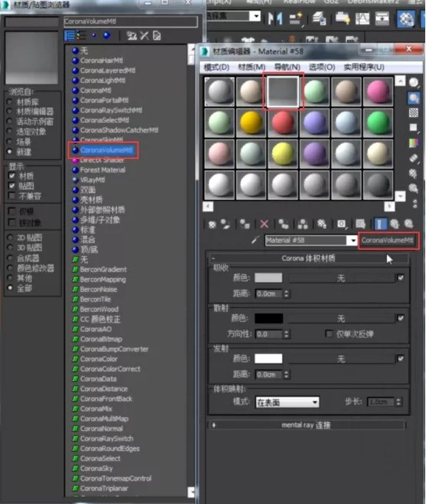The height and width of the screenshot is (504, 426).
Task: Click Clear Material Library icon in browser
Action: [x=157, y=35]
